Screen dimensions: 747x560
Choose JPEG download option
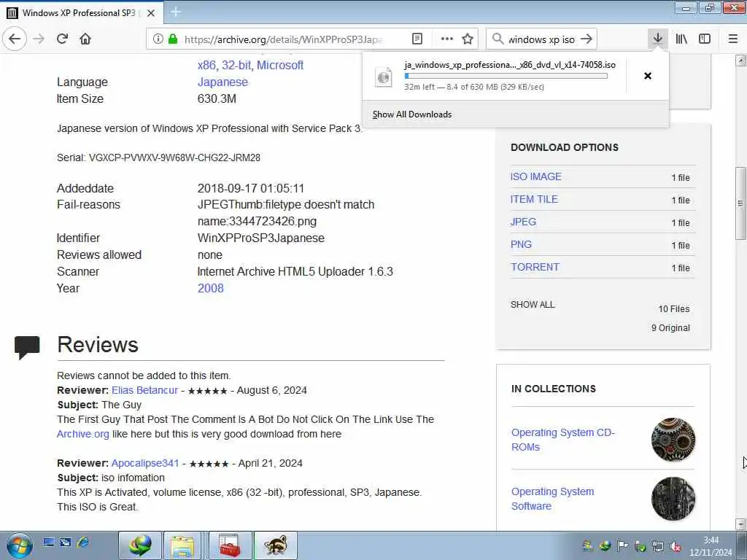pyautogui.click(x=523, y=222)
